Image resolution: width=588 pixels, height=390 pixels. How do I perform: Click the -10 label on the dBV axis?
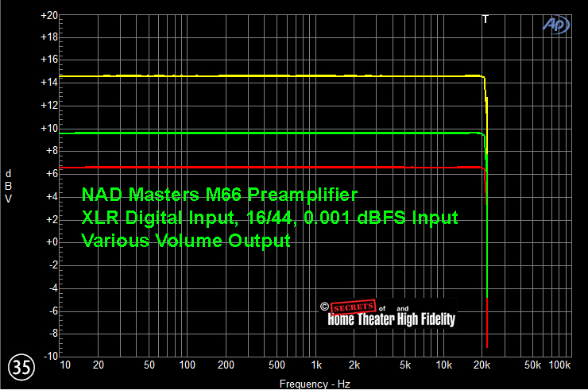click(x=51, y=356)
